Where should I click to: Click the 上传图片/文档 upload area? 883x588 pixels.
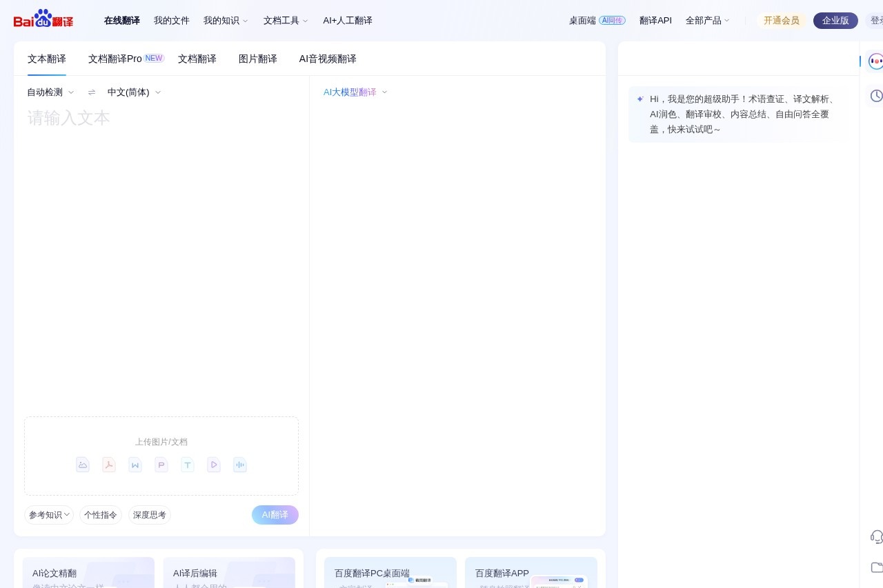(x=161, y=456)
